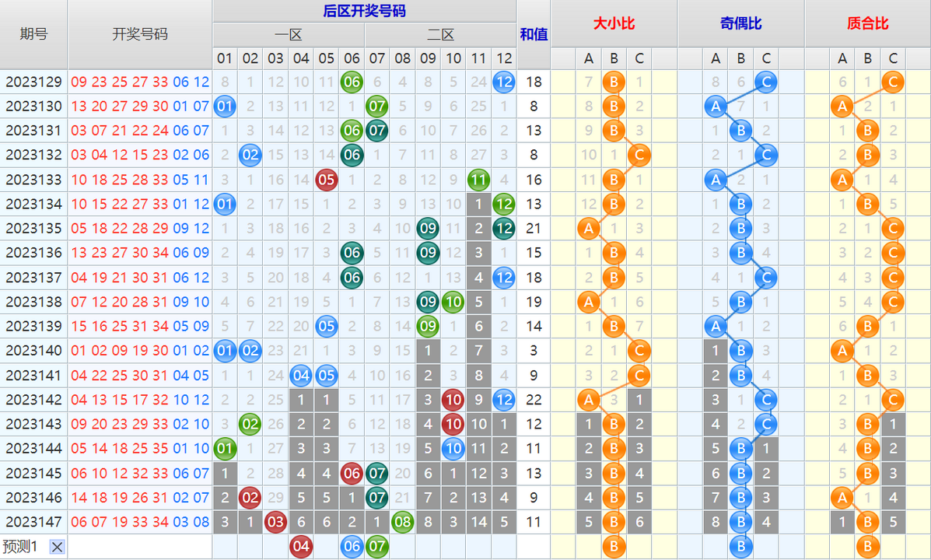
Task: Select period number 2023140
Action: click(34, 350)
